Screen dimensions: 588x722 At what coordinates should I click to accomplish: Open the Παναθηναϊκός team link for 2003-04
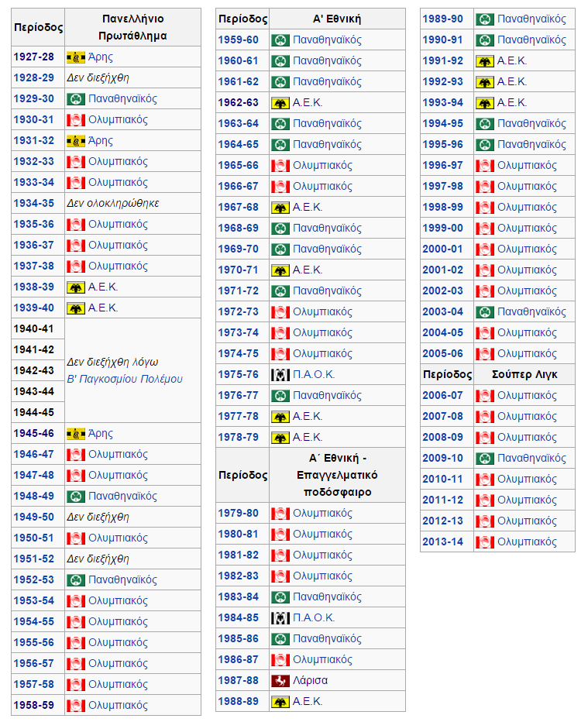pos(531,311)
